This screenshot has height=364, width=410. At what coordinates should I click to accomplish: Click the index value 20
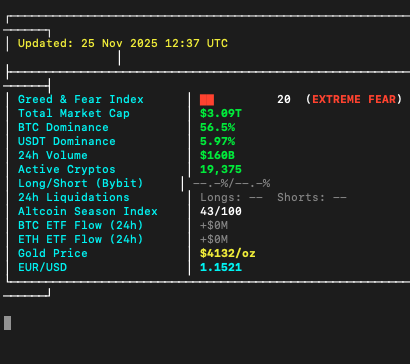(x=284, y=99)
